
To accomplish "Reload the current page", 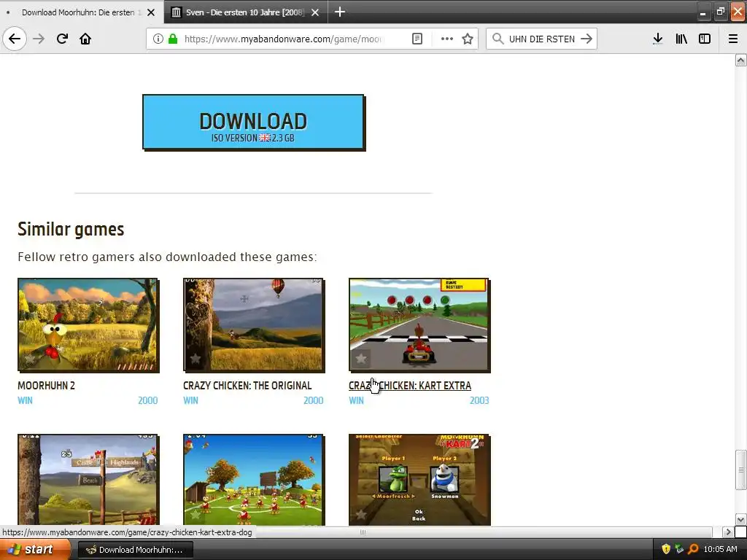I will click(62, 39).
